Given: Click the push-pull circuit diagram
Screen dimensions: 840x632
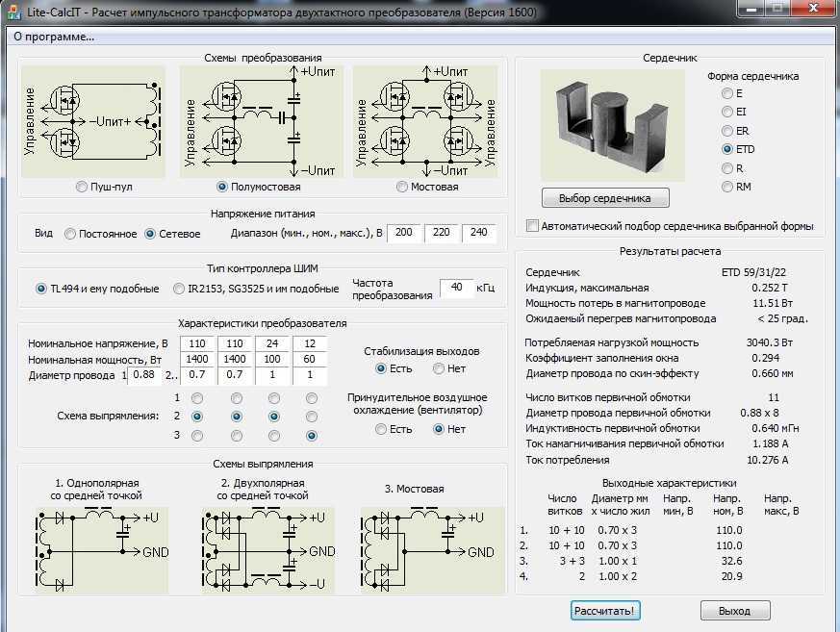Looking at the screenshot, I should point(93,122).
